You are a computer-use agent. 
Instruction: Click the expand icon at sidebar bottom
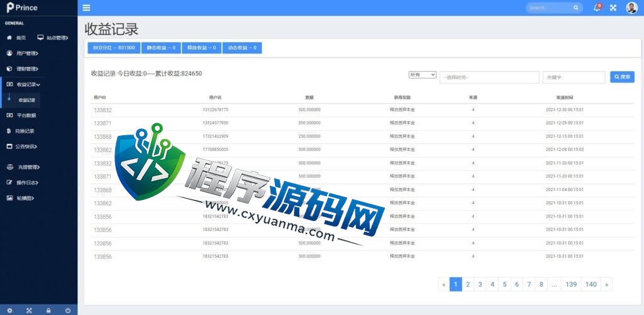[29, 311]
